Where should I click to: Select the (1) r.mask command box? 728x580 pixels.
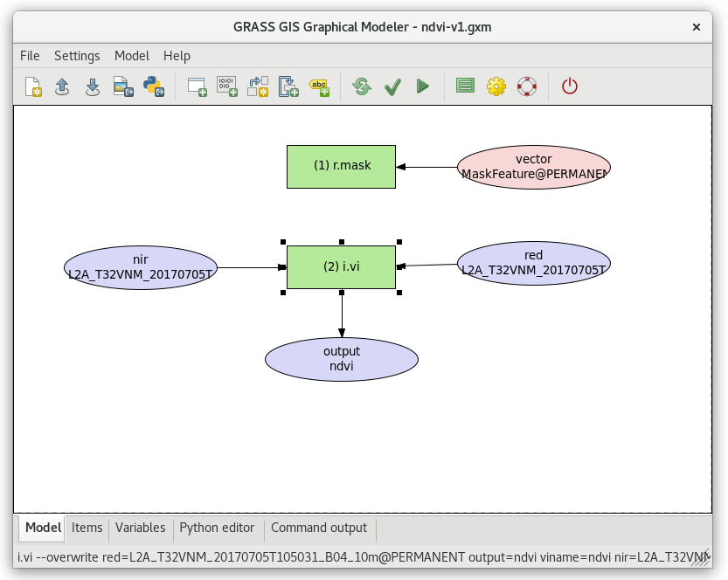341,167
